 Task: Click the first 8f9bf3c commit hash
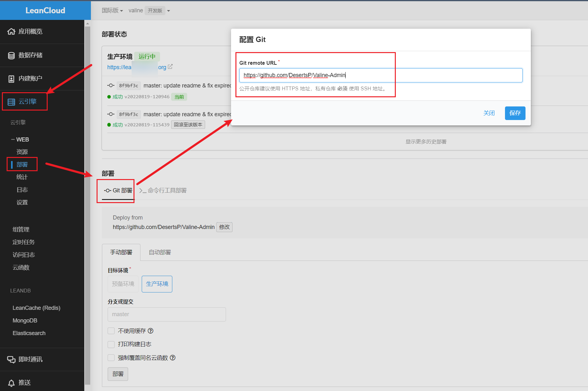coord(128,86)
